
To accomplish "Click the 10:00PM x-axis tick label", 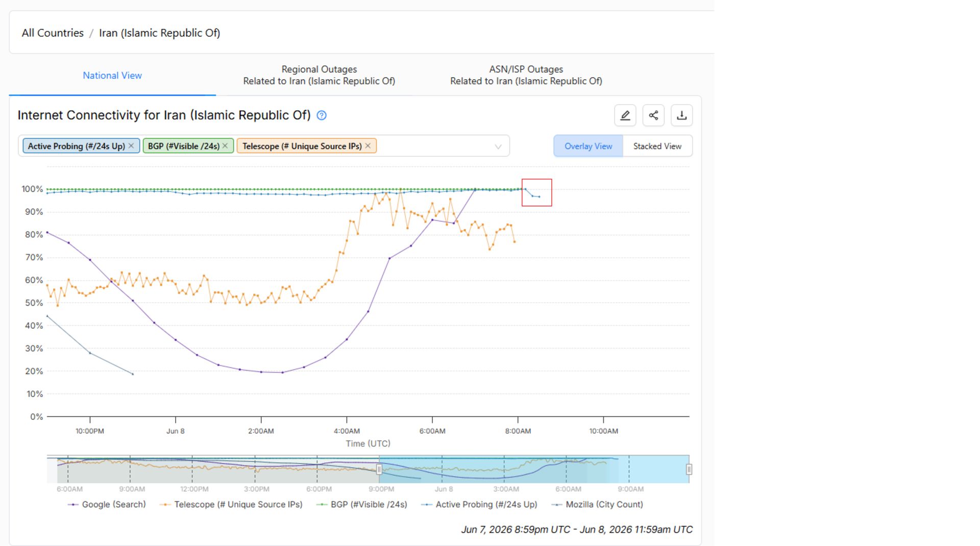I will (x=90, y=431).
